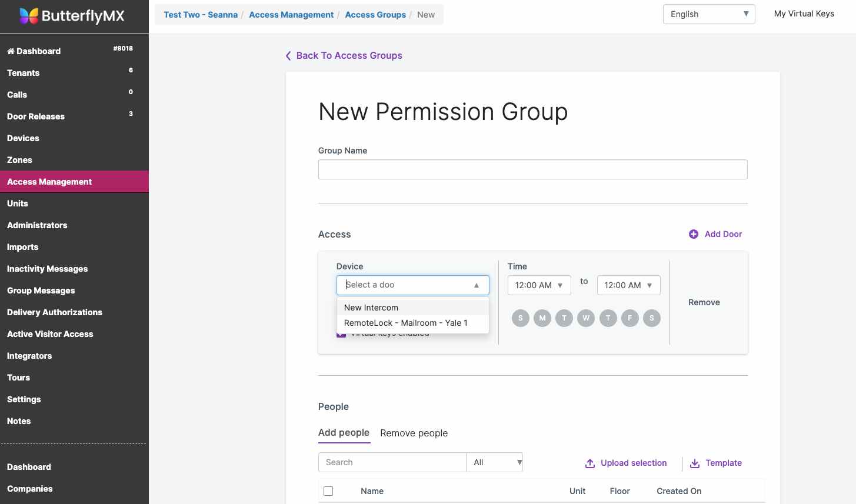856x504 pixels.
Task: Select Dashboard in the sidebar
Action: pos(34,51)
